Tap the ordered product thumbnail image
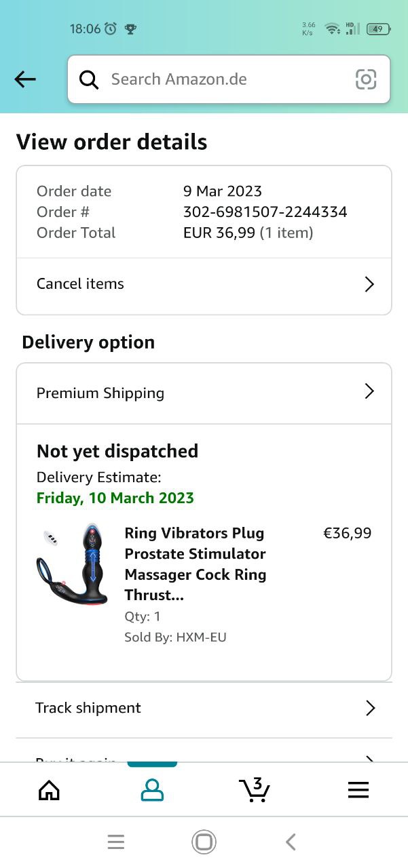This screenshot has width=408, height=868. (72, 565)
